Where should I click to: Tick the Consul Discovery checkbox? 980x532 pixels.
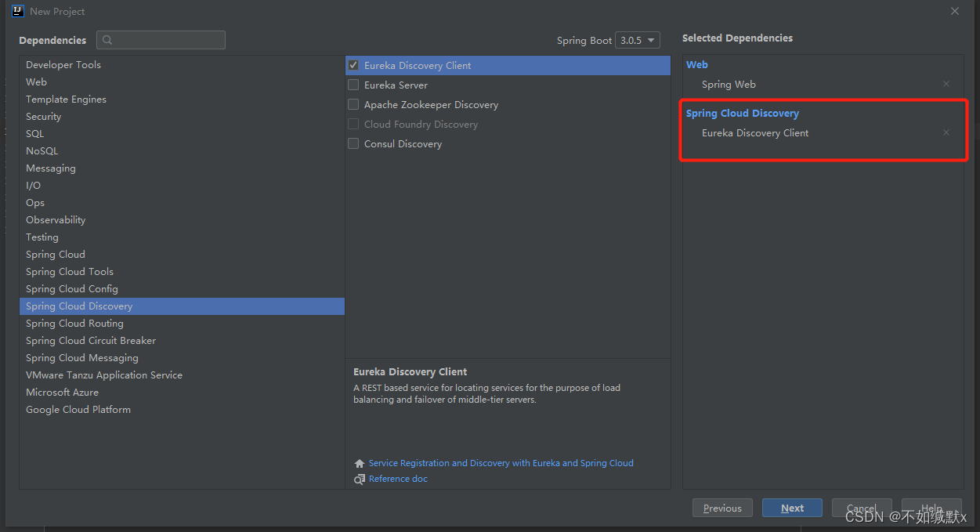353,143
